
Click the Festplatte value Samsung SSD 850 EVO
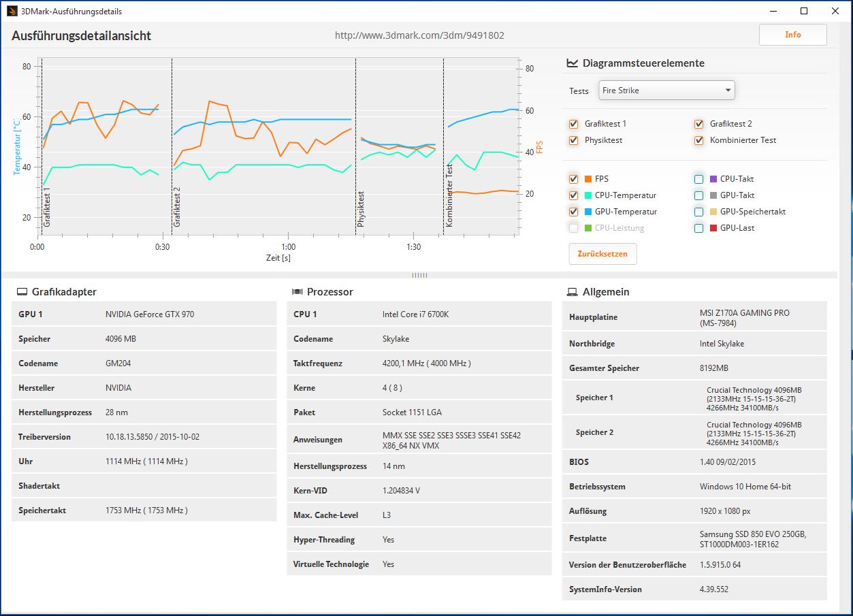point(753,538)
